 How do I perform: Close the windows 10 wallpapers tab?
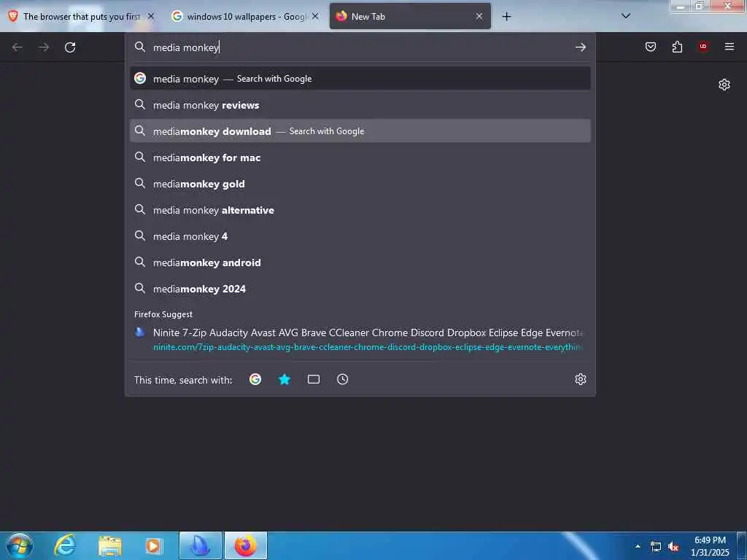[x=315, y=16]
